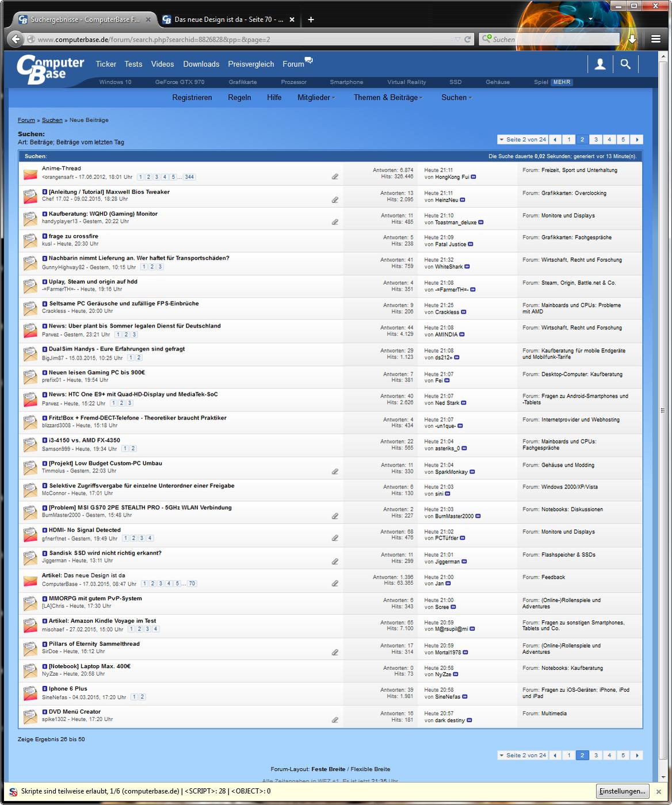Open the Preisvergleich menu item
Screen dimensions: 672x805
click(251, 64)
